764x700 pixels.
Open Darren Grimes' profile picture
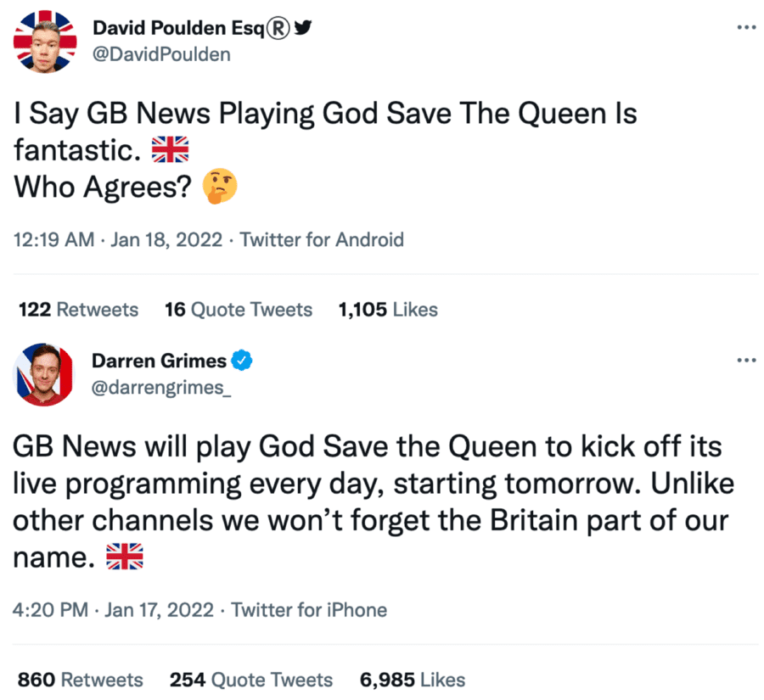42,374
